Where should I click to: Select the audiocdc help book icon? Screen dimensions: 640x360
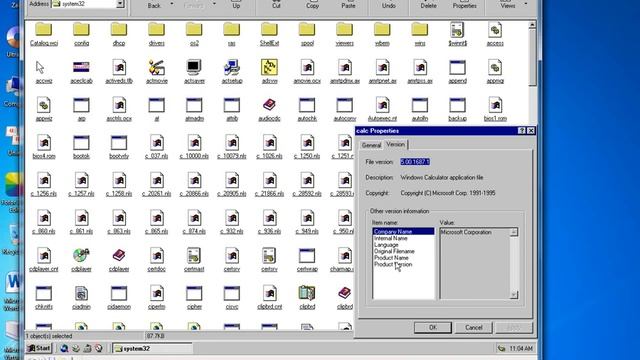coord(269,105)
